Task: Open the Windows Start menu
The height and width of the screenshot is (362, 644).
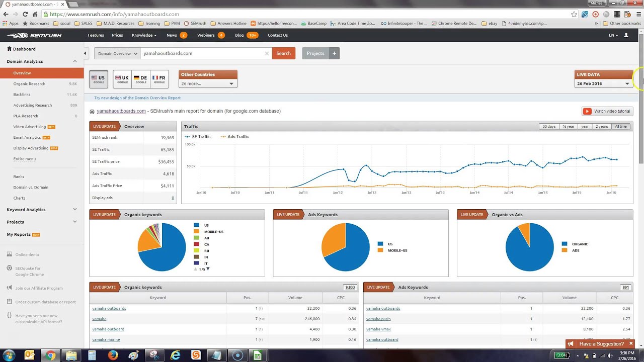Action: (x=9, y=355)
